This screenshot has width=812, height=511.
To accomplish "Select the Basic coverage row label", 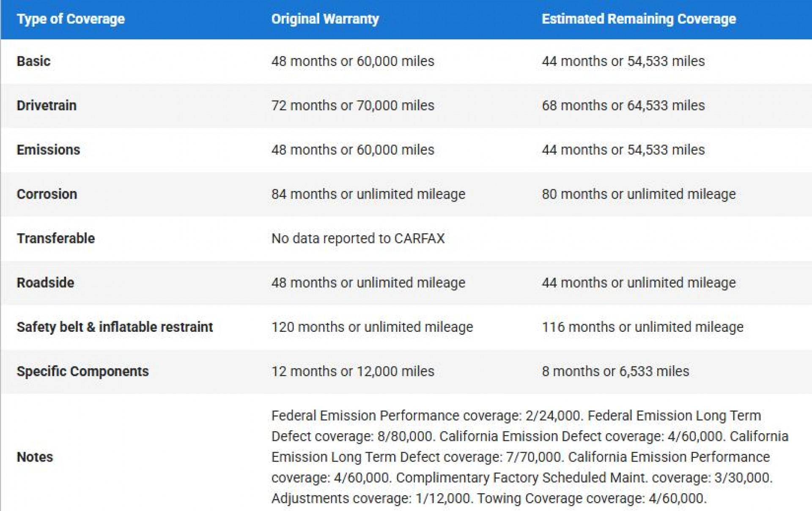I will (33, 61).
